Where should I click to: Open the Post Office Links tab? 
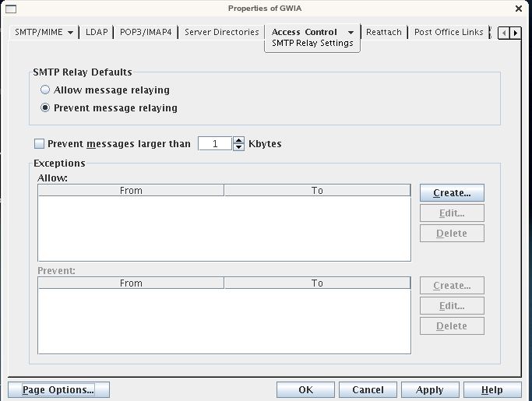pyautogui.click(x=449, y=32)
